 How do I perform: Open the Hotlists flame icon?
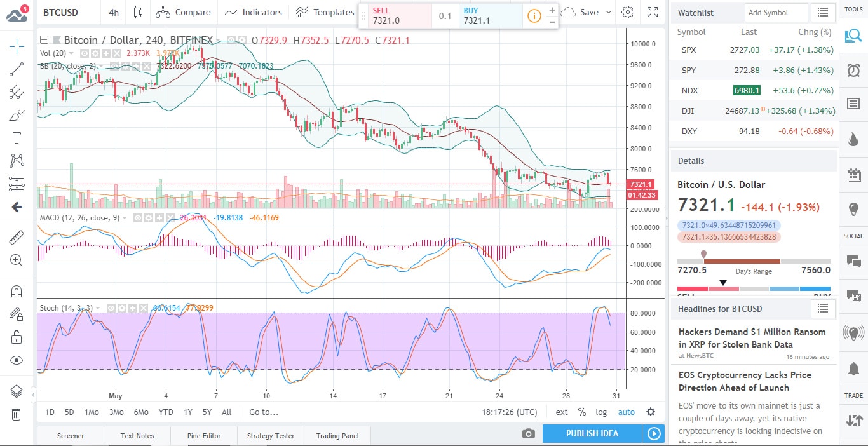click(853, 139)
